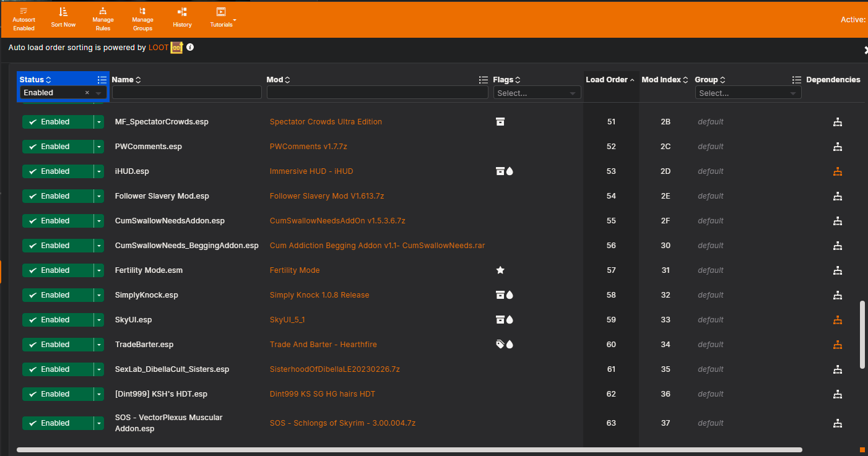868x456 pixels.
Task: Expand status dropdown arrow for TradeBarter.esp
Action: point(99,345)
